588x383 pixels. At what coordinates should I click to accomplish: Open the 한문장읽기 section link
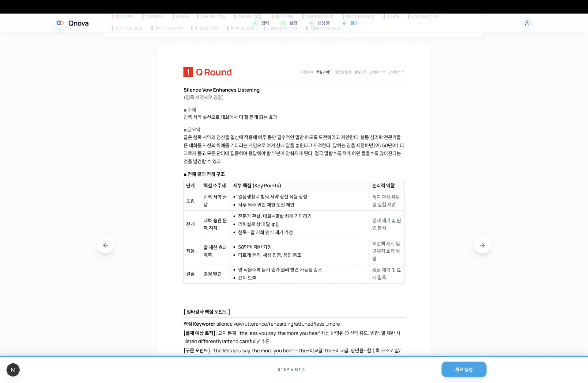point(343,72)
